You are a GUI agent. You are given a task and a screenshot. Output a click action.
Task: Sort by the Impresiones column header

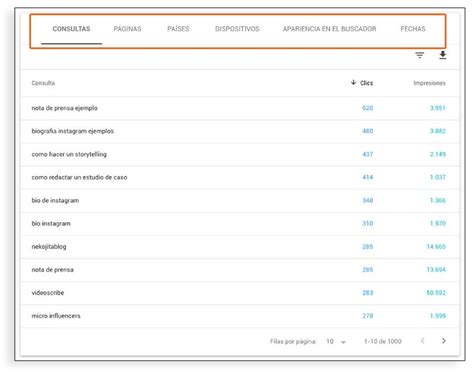point(429,83)
